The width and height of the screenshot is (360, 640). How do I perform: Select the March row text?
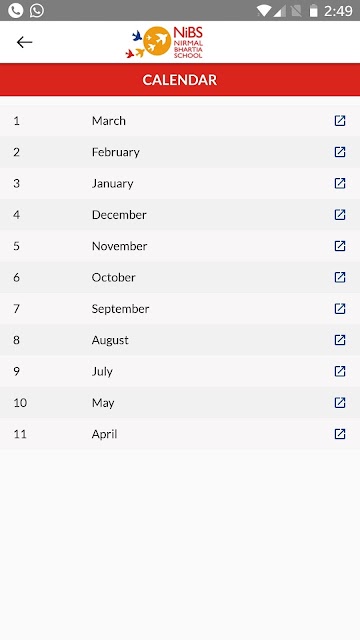pyautogui.click(x=109, y=121)
